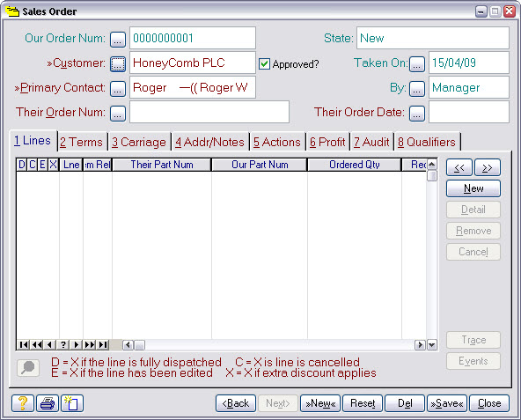
Task: Click the Remove button
Action: click(473, 231)
